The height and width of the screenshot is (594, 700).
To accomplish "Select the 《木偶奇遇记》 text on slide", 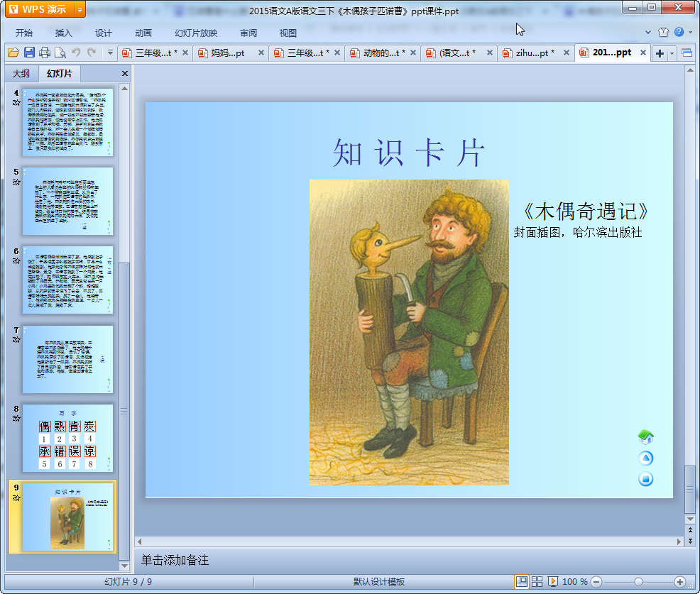I will pyautogui.click(x=585, y=211).
